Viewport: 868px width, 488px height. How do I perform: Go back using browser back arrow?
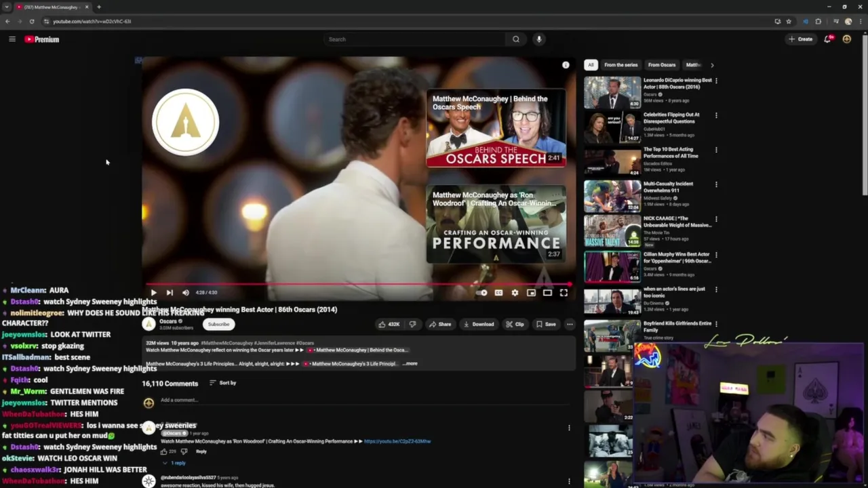(7, 21)
